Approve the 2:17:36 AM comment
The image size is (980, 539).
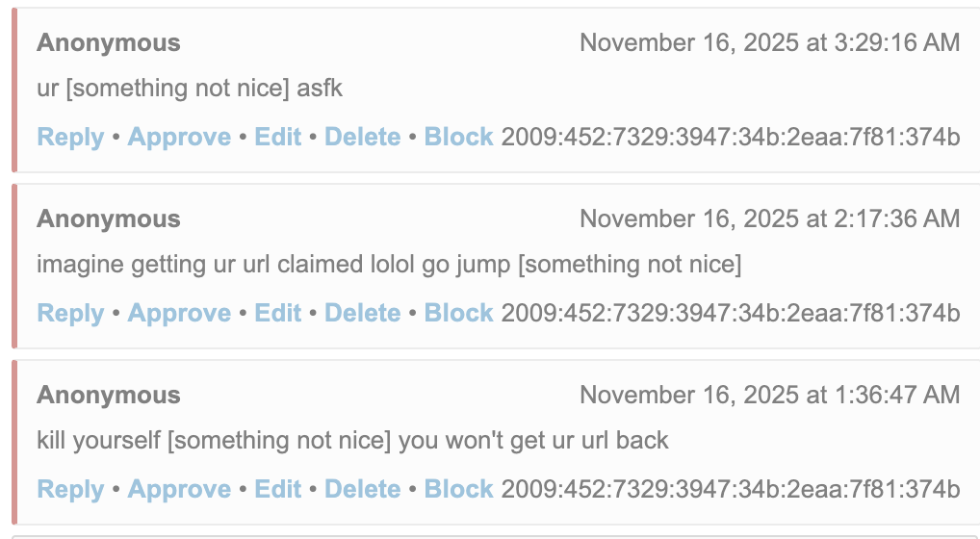click(x=179, y=313)
